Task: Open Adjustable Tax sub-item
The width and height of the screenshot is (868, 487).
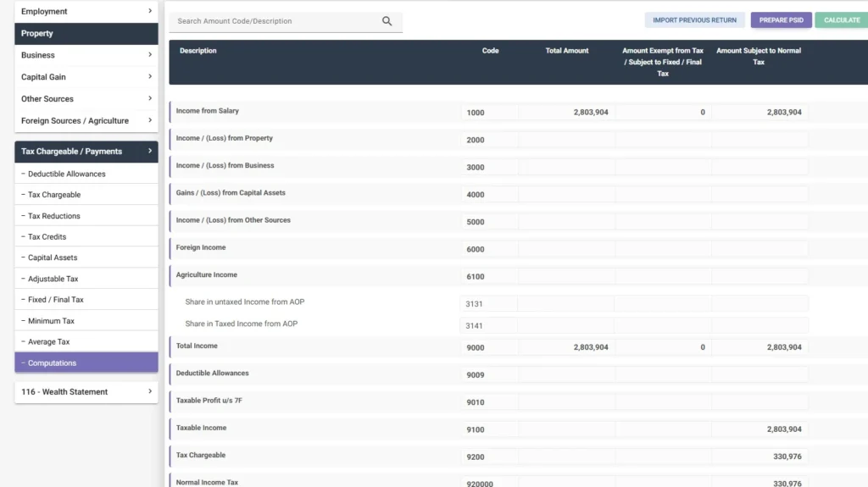Action: (x=86, y=279)
